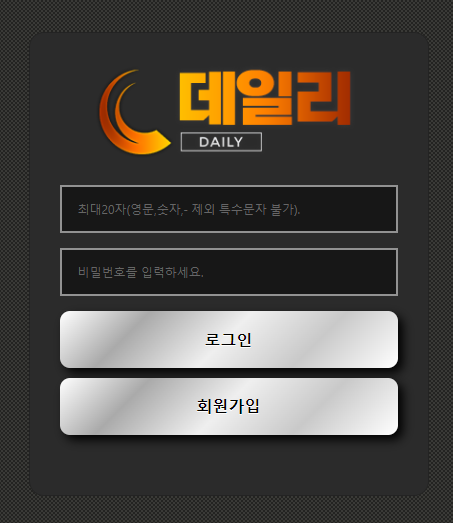Focus the username input field

(229, 209)
